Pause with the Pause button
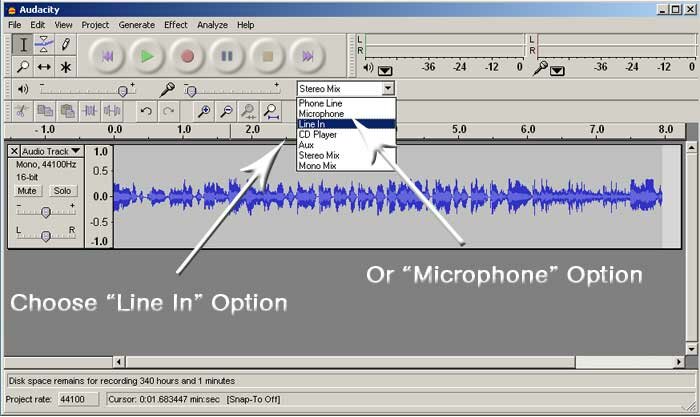This screenshot has height=417, width=700. click(227, 56)
